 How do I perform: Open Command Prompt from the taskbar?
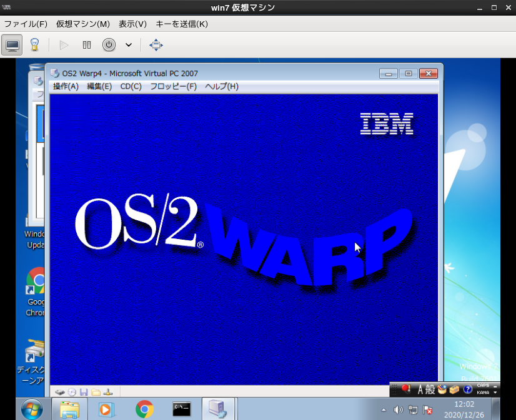[x=182, y=409]
